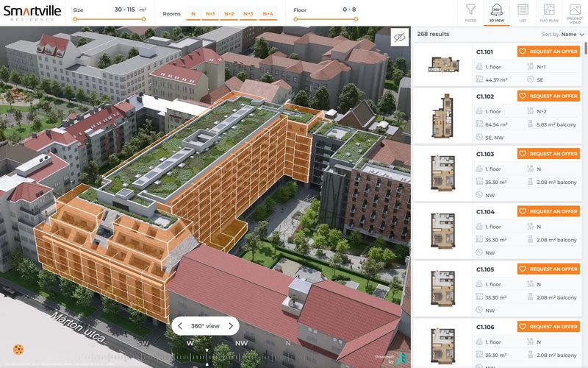Open the C1.102 floor plan thumbnail

point(443,116)
